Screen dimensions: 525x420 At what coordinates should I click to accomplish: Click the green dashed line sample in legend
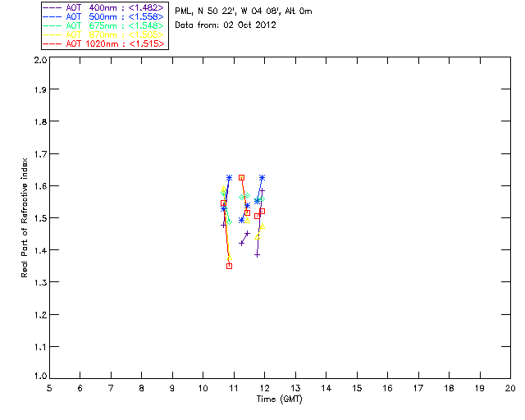tap(52, 26)
